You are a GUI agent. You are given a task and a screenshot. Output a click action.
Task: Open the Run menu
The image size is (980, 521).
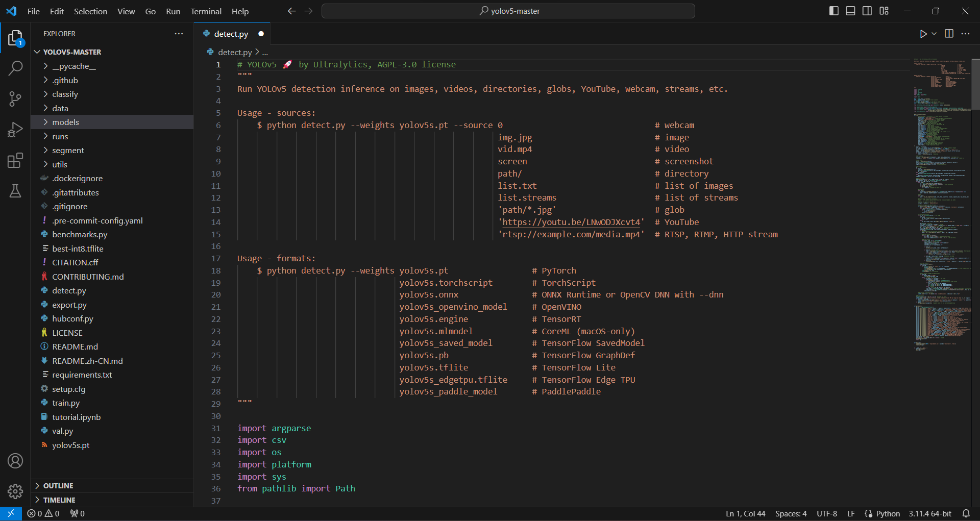pos(173,11)
